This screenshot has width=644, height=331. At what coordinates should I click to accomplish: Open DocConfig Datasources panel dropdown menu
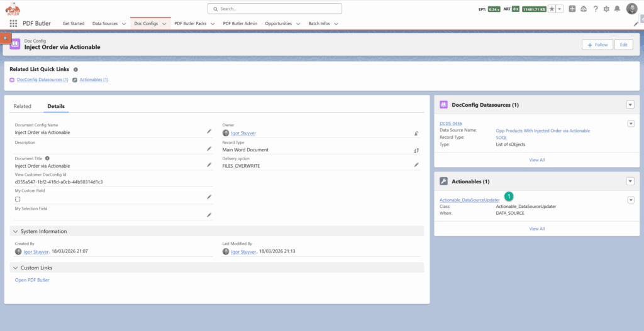click(x=630, y=105)
